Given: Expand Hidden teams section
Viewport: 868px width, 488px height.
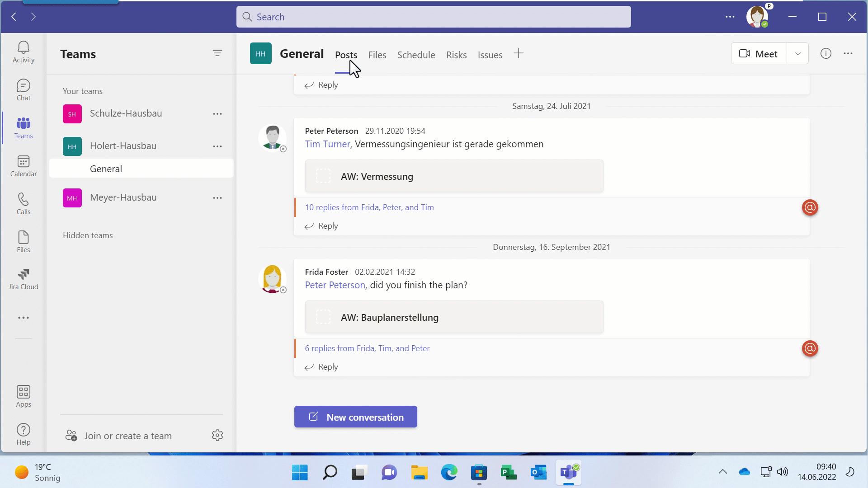Looking at the screenshot, I should tap(88, 235).
